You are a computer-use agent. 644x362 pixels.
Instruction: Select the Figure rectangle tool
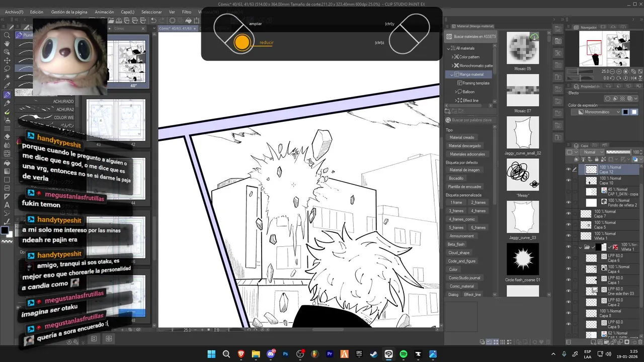(x=7, y=179)
